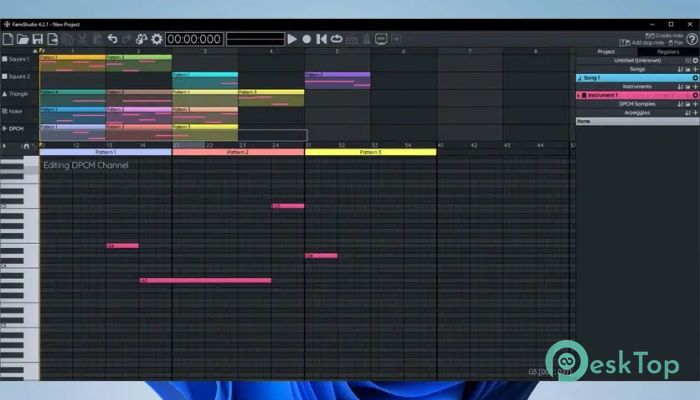Viewport: 700px width, 400px height.
Task: Mute the Square 2 channel icon
Action: click(4, 76)
